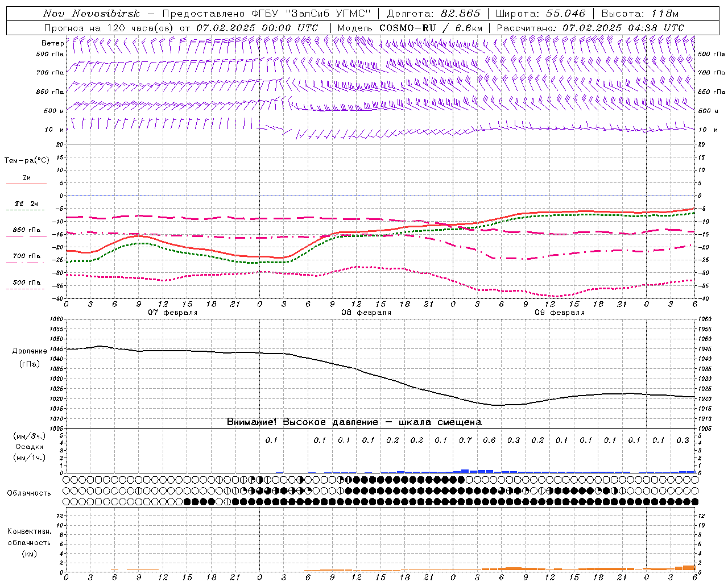The image size is (728, 582).
Task: Click the 'Рассчитано: 07.02.2025 04:38 UTC' timestamp
Action: [590, 28]
